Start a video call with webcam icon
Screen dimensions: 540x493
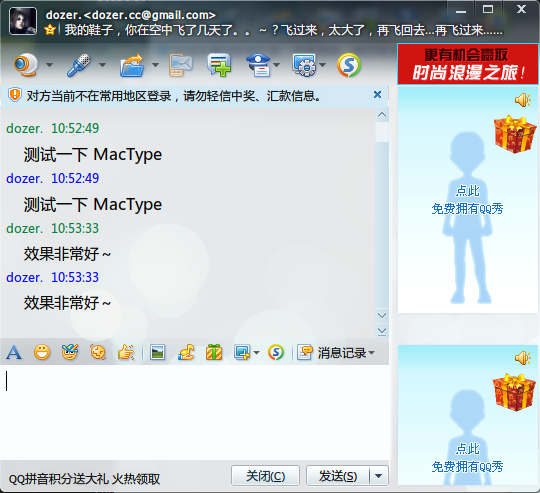pos(26,64)
